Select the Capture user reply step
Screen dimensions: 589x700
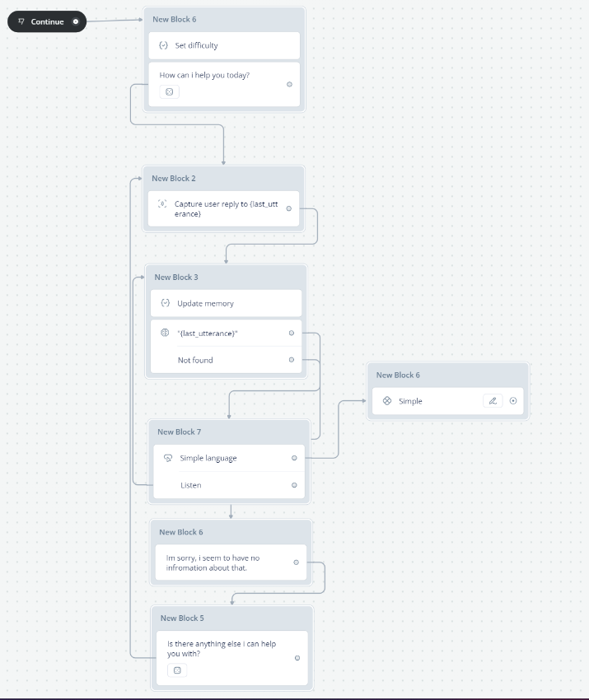coord(224,209)
